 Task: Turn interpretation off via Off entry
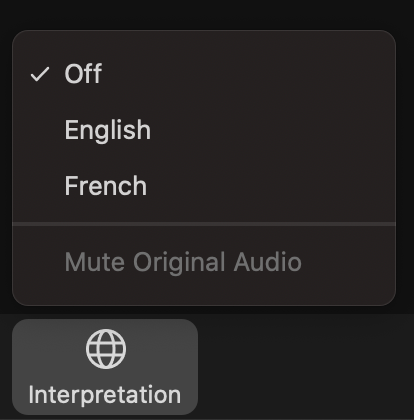pos(204,74)
